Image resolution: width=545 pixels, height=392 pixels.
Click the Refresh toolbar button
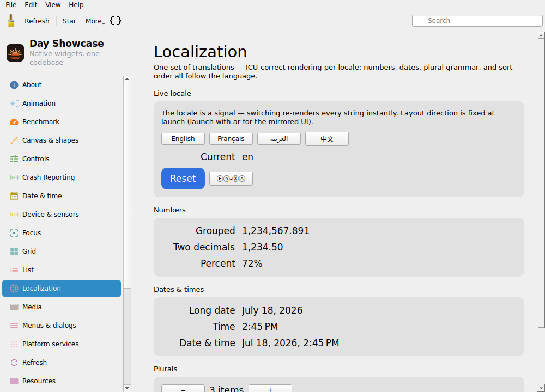(37, 21)
